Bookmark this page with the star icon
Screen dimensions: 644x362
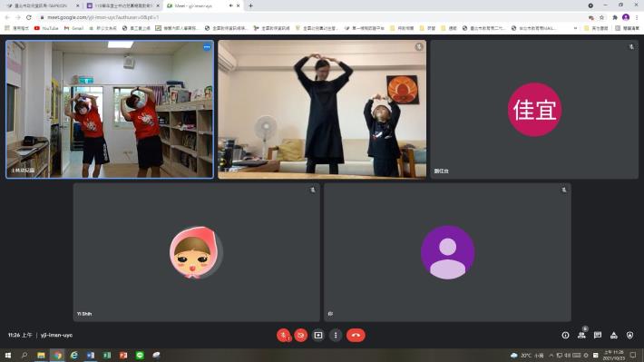pos(601,17)
